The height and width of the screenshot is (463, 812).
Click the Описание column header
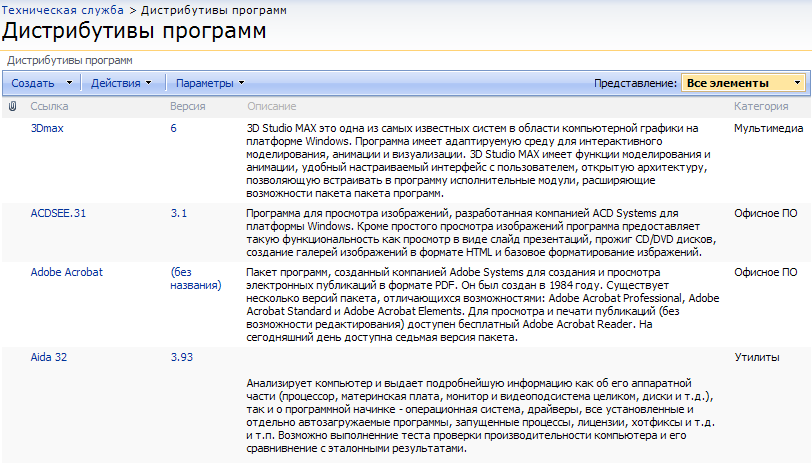[271, 106]
